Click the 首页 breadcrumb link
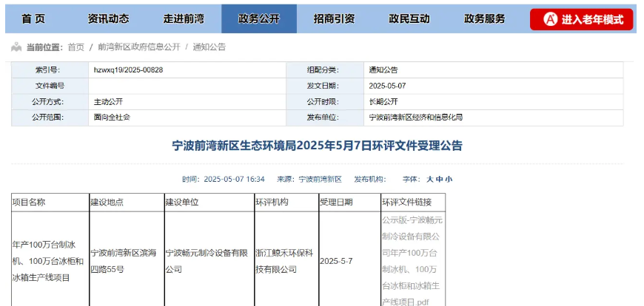The image size is (644, 306). 76,47
